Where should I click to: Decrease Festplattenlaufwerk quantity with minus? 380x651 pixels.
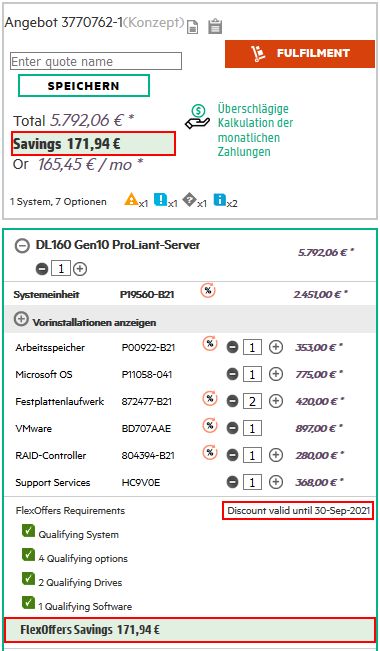tap(233, 401)
